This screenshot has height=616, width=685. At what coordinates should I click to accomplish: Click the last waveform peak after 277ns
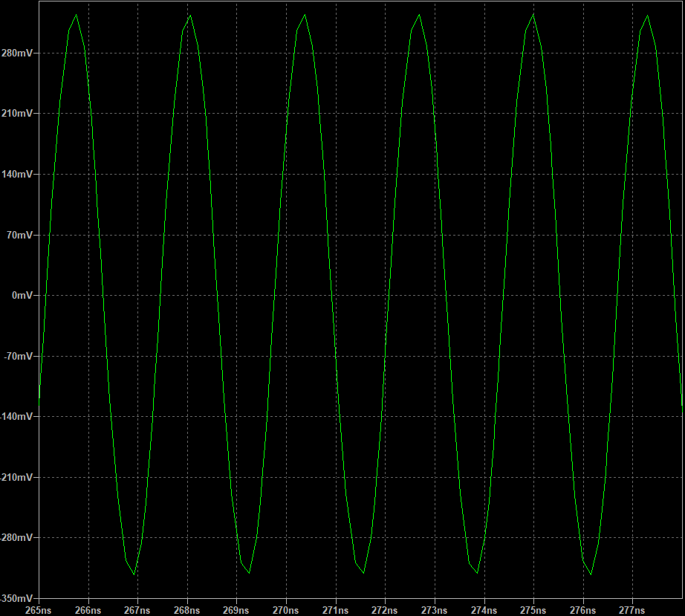[x=647, y=15]
